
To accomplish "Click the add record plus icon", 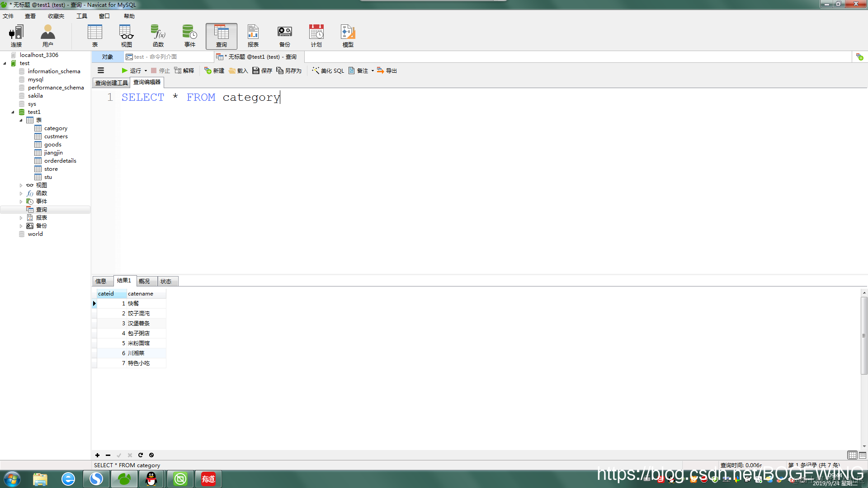I will pyautogui.click(x=97, y=455).
